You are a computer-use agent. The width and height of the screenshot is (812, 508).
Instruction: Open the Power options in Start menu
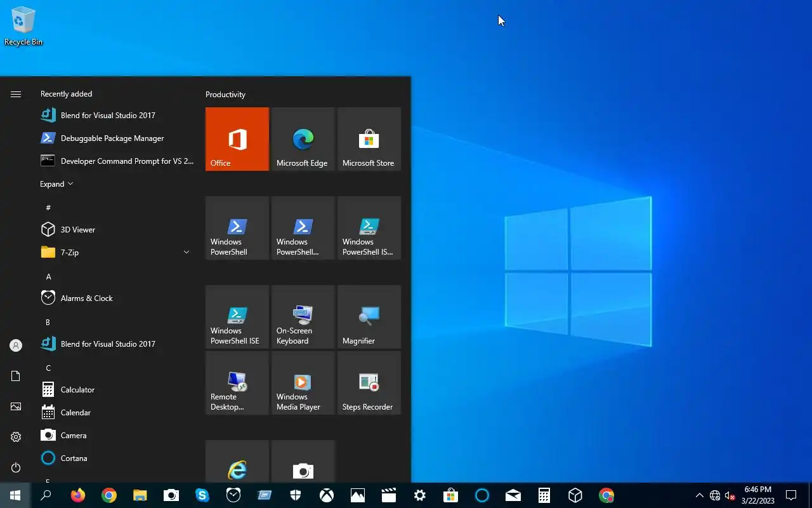[16, 467]
